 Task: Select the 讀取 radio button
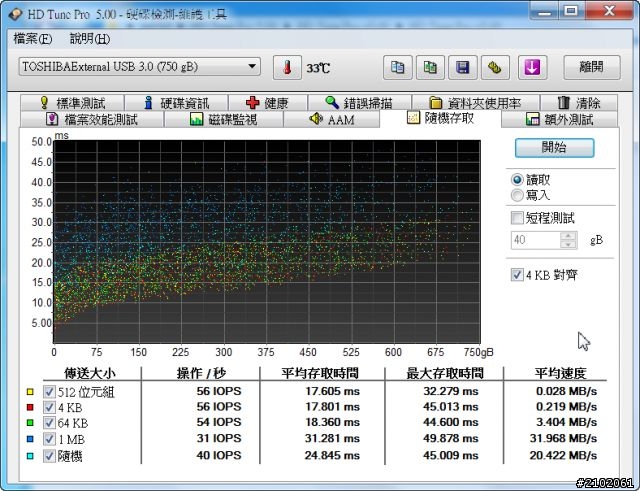click(x=517, y=180)
